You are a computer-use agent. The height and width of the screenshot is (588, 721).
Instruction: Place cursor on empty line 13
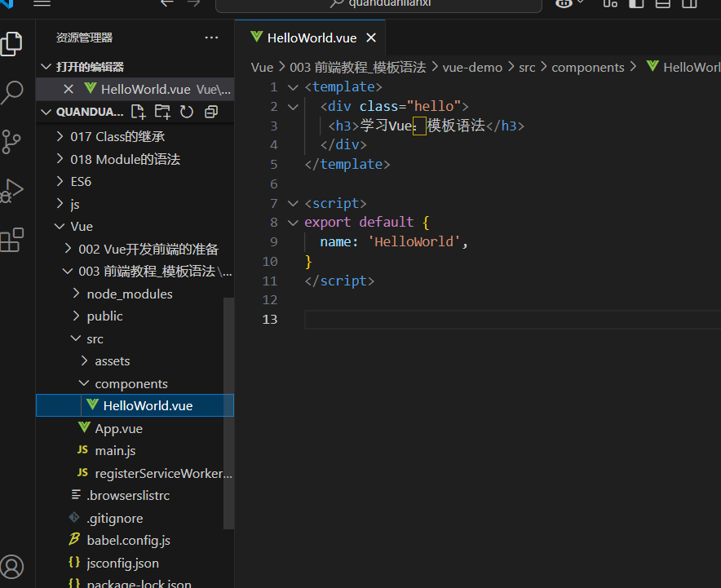coord(512,320)
